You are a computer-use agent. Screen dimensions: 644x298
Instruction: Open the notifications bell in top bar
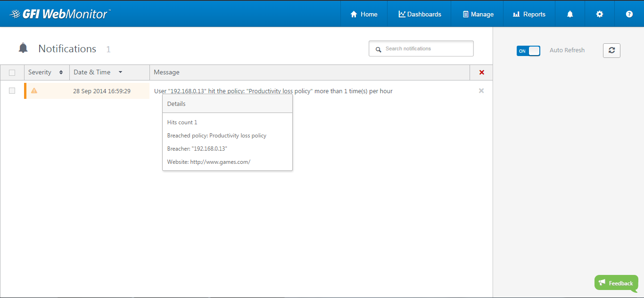[570, 14]
